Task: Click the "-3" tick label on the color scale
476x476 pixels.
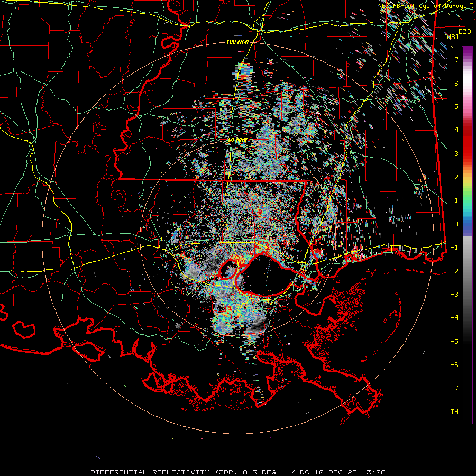Action: click(x=454, y=295)
